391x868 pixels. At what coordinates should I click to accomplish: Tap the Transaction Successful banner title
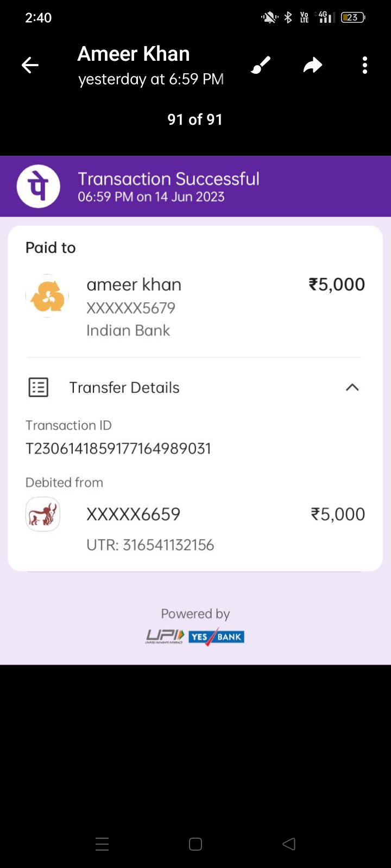[x=168, y=179]
